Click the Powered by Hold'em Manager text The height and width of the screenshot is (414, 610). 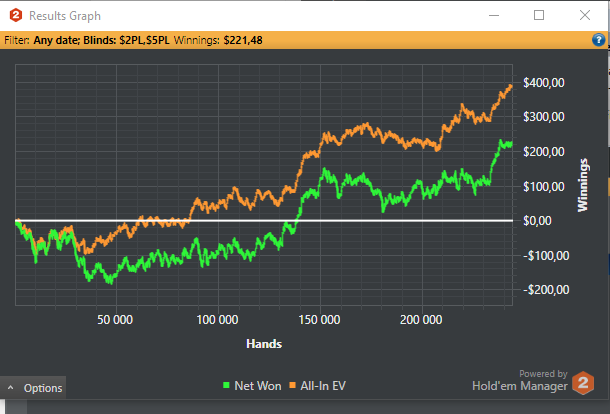(520, 380)
